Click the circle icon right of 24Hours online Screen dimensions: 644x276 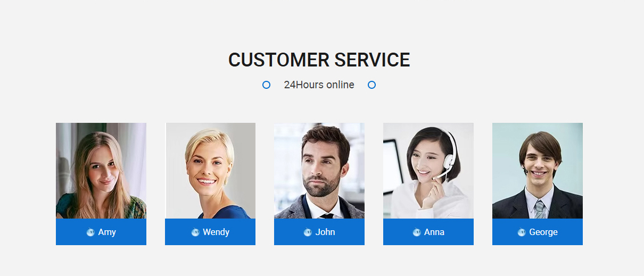pos(372,85)
